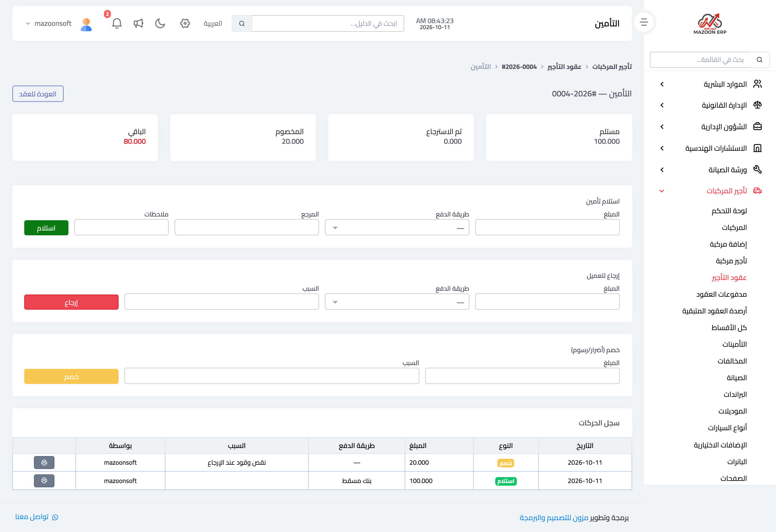Open مزون للتصميم والبرمجة footer link
Screen dimensions: 776x532
(554, 518)
